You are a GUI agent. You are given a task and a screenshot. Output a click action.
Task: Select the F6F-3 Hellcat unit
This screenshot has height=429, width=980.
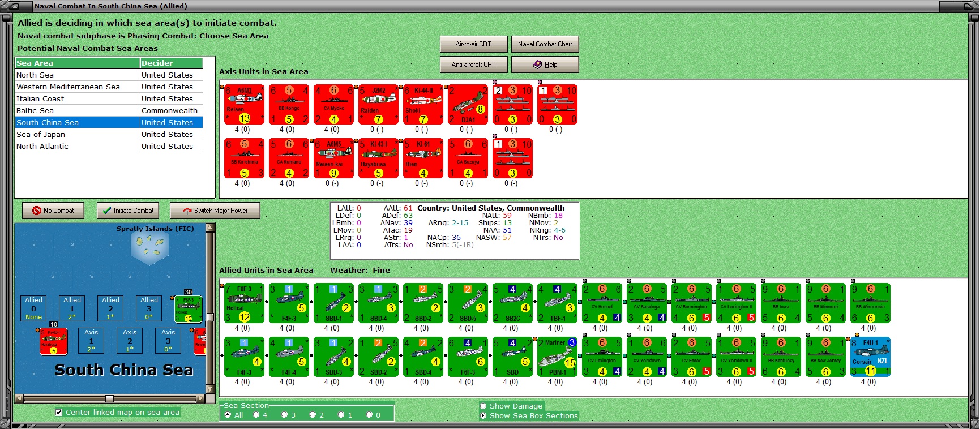point(245,303)
